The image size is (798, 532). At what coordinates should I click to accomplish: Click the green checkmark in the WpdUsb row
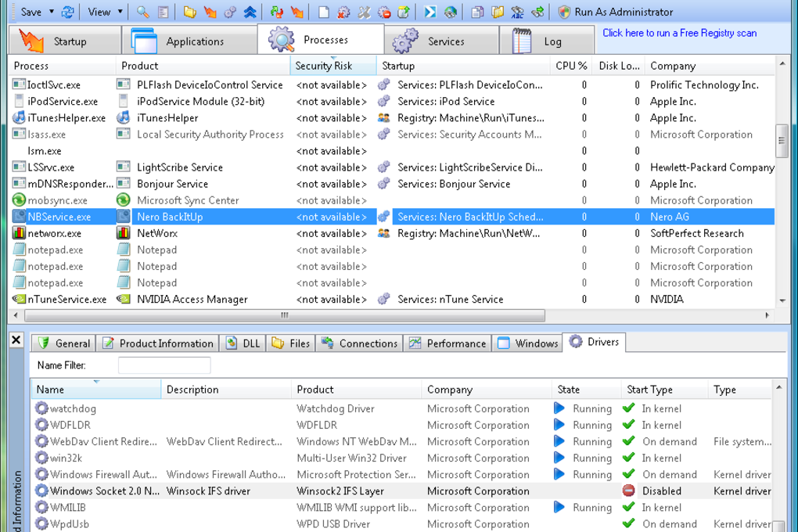point(628,523)
